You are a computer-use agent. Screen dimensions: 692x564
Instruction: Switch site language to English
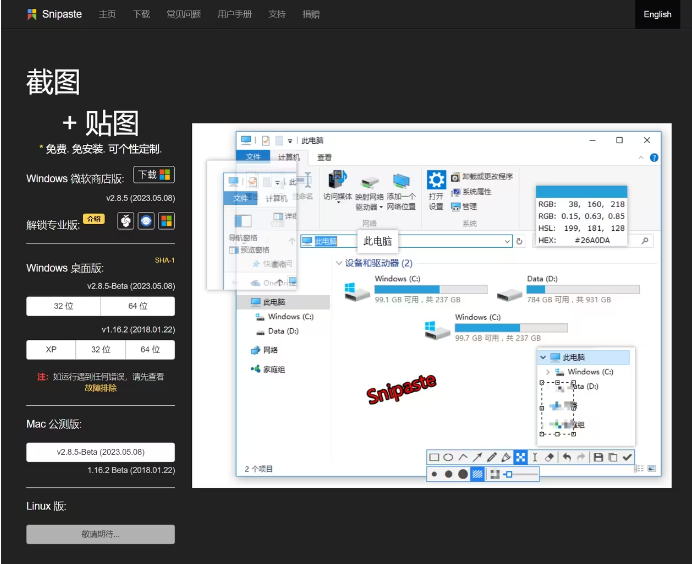tap(657, 14)
